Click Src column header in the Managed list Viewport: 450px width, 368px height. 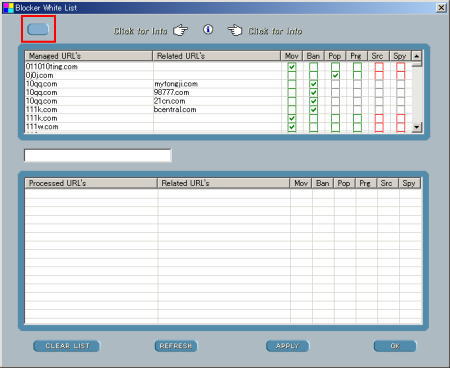tap(378, 56)
